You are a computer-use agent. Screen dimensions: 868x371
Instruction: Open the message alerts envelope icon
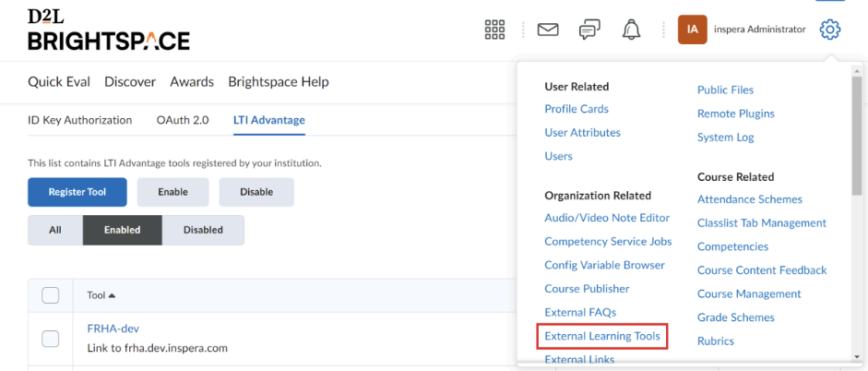coord(548,30)
